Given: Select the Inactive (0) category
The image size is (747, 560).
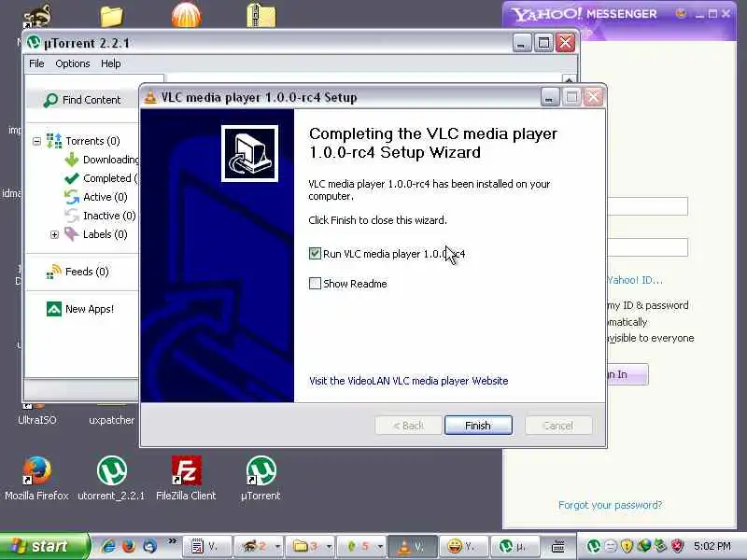Looking at the screenshot, I should 109,216.
